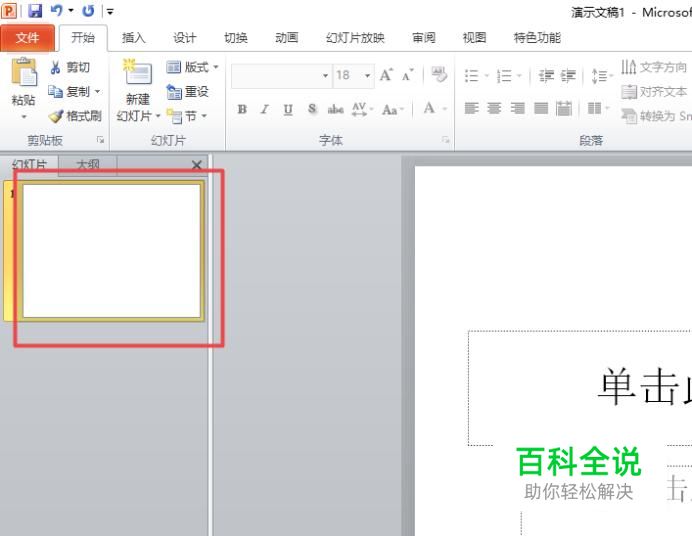Toggle justify text alignment

tap(541, 108)
